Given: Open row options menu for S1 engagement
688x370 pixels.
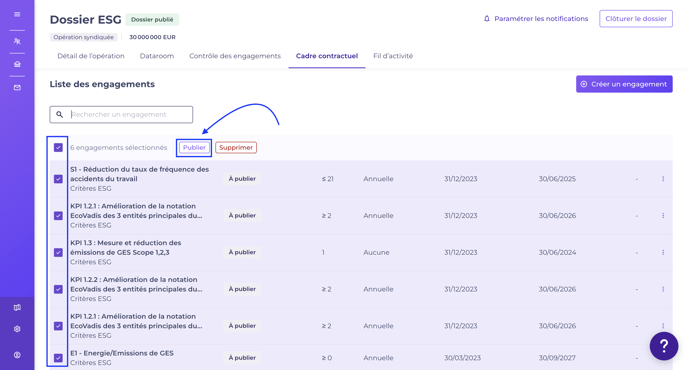Looking at the screenshot, I should [x=663, y=179].
